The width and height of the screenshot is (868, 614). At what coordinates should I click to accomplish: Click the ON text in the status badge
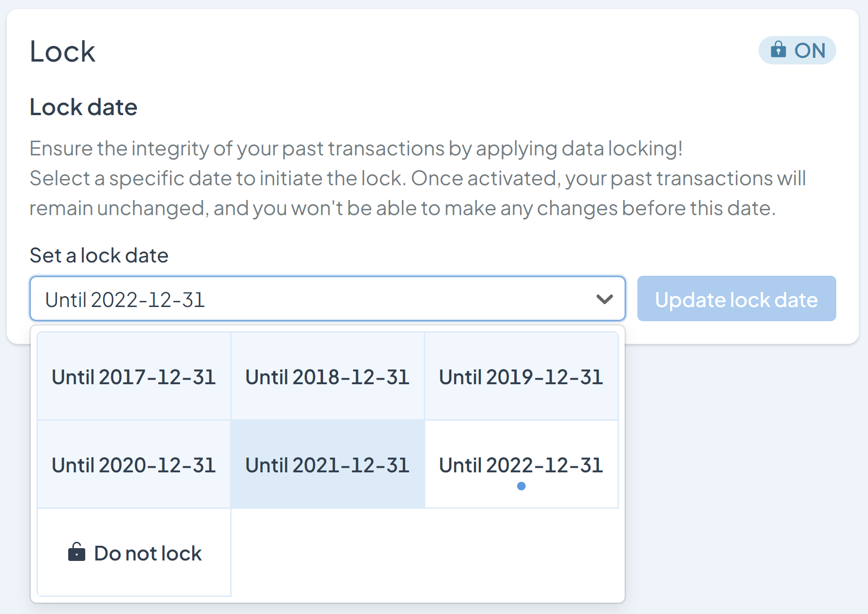pos(811,49)
